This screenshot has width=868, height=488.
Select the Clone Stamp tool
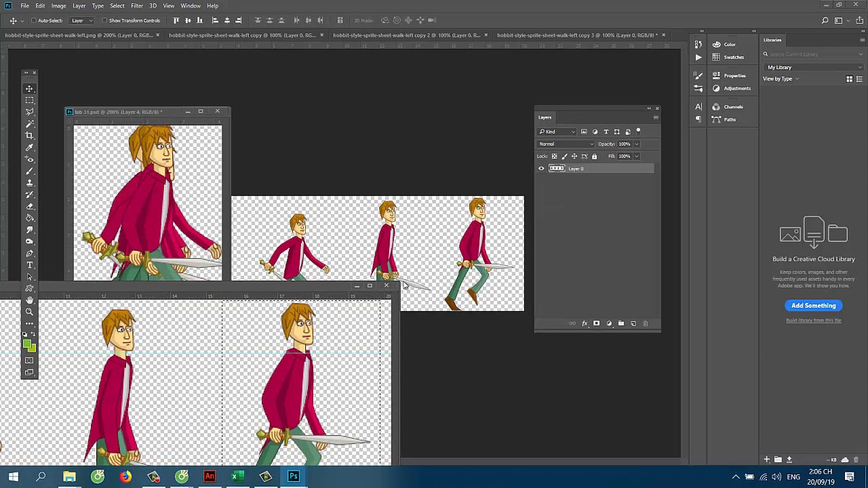pos(29,183)
